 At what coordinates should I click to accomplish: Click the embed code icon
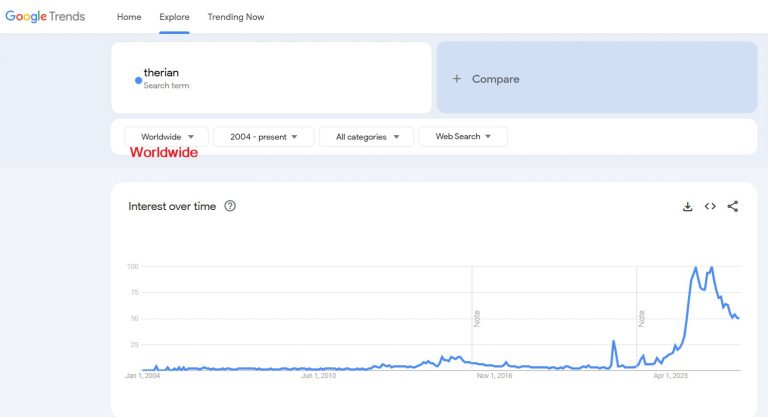(x=710, y=207)
